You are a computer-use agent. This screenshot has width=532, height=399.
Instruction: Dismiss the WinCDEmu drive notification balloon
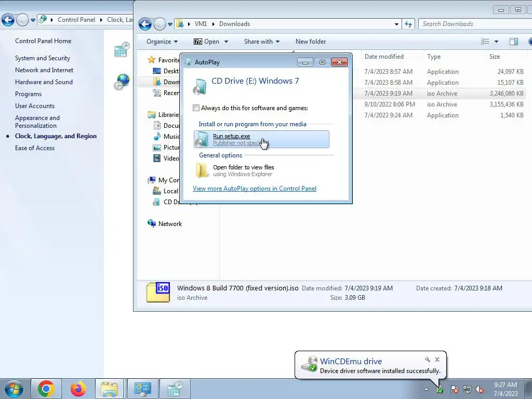pos(437,360)
